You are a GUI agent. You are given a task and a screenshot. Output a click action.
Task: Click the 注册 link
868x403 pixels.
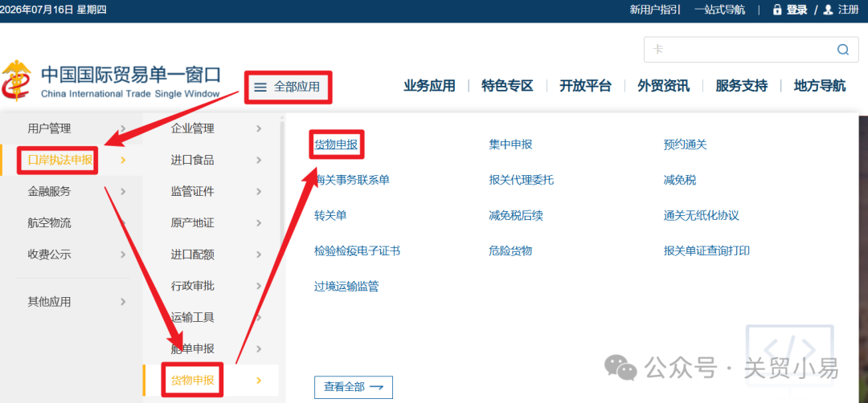click(848, 10)
